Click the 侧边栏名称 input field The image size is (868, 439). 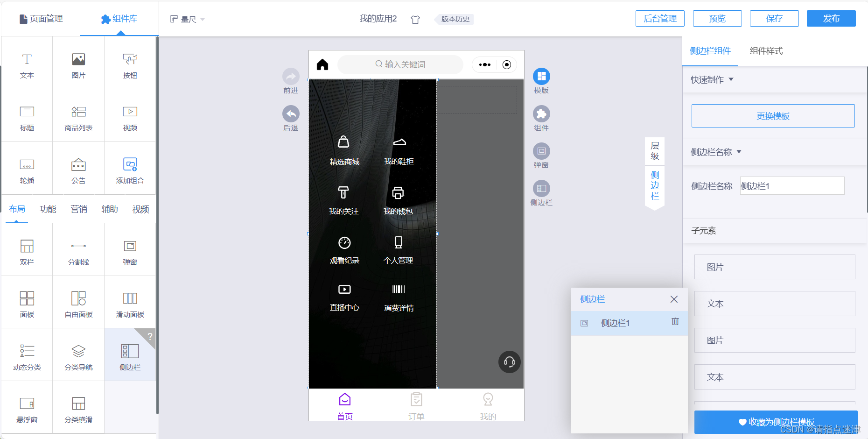point(792,186)
